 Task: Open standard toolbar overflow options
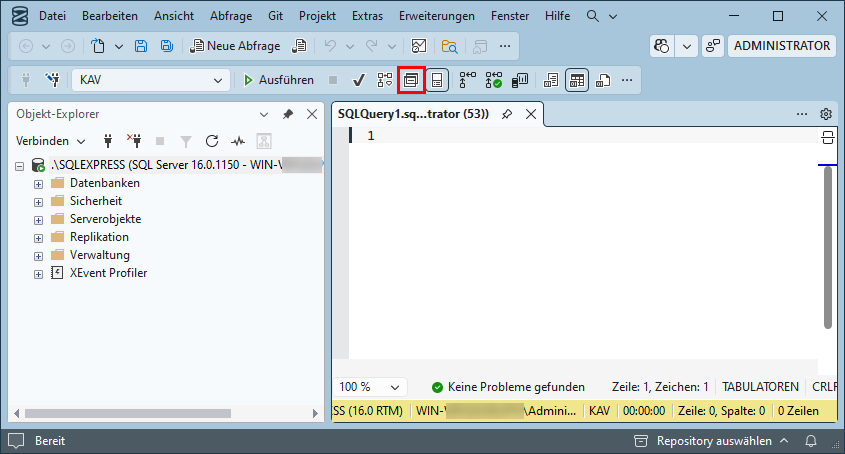[x=505, y=46]
